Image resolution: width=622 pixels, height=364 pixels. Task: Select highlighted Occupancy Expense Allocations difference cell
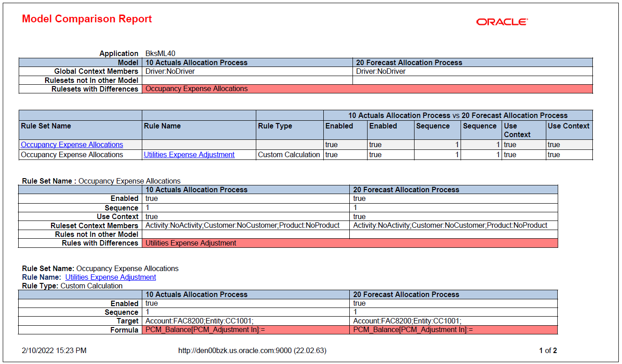(x=367, y=89)
